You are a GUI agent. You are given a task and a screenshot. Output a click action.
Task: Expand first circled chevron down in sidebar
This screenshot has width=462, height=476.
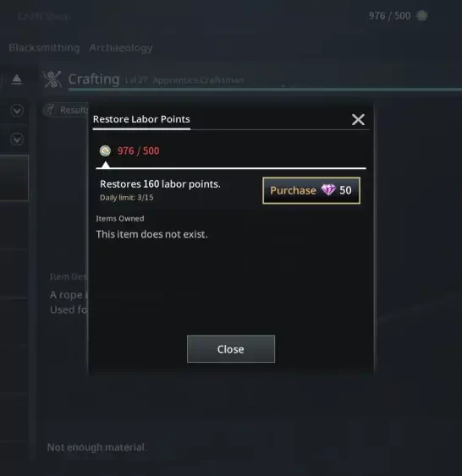point(17,110)
